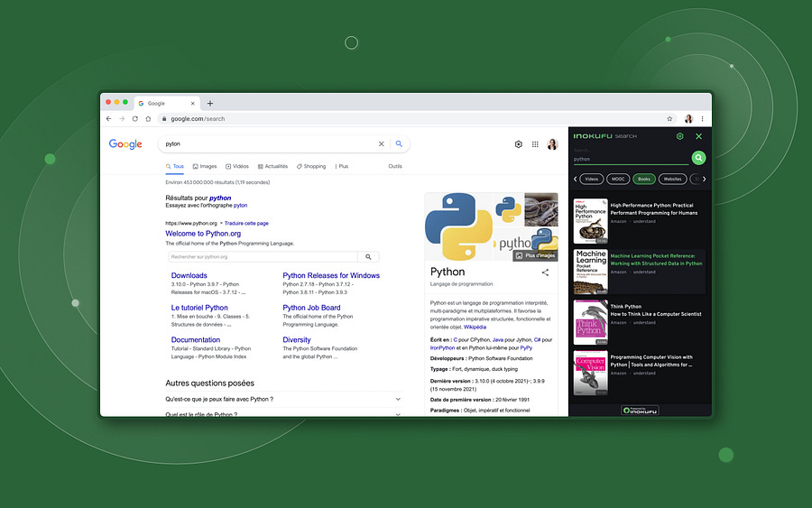Open Python Releases for Windows sitelink
Screen dimensions: 812x508
pos(331,275)
